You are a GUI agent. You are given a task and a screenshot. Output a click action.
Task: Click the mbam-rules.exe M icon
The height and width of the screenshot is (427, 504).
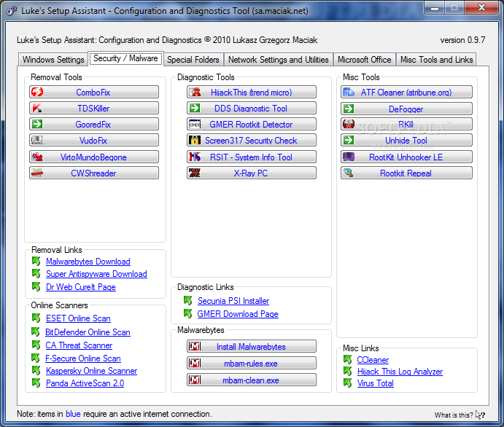(195, 363)
